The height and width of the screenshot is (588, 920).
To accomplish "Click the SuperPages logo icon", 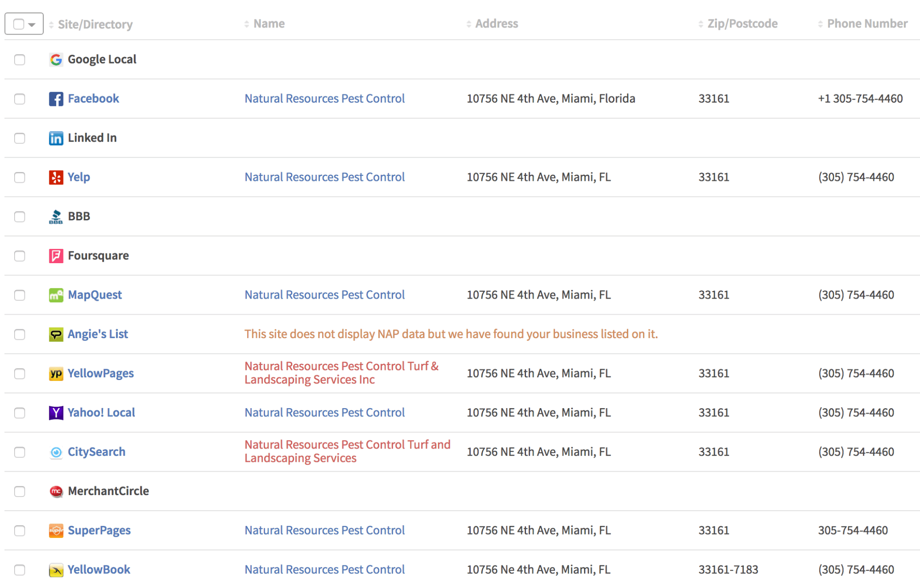I will pyautogui.click(x=56, y=530).
